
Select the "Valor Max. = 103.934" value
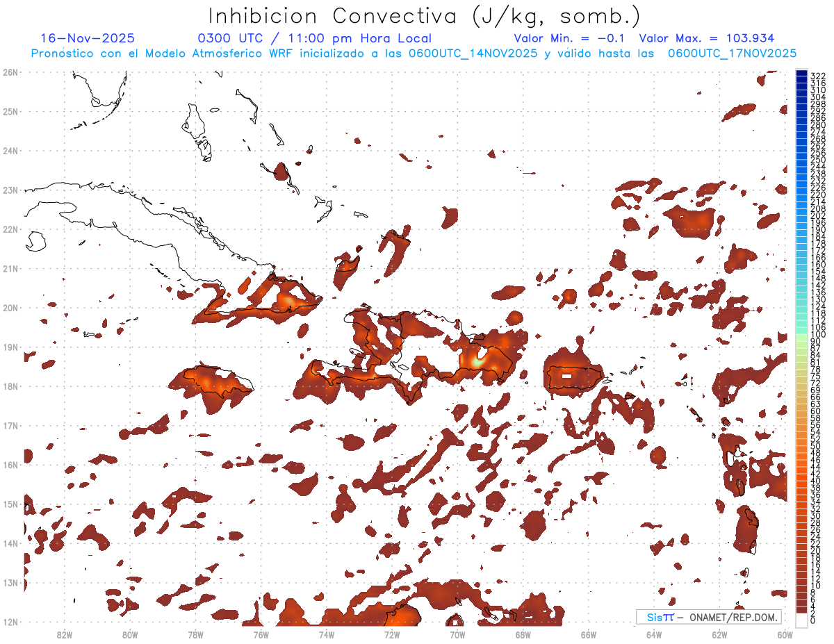[x=707, y=38]
